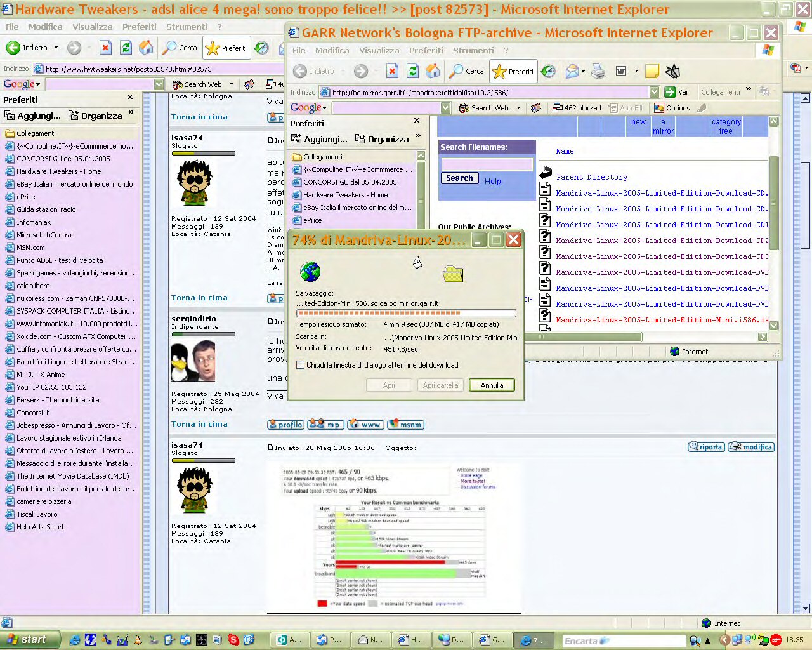Tick Chiudi la finestra di dialogo checkbox
Image resolution: width=812 pixels, height=650 pixels.
click(x=301, y=365)
